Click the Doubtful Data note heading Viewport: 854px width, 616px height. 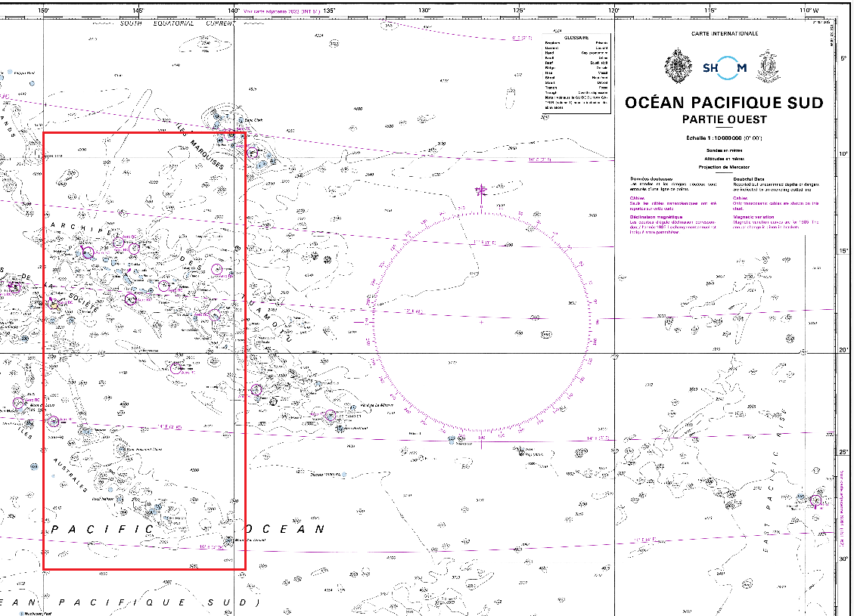(750, 179)
